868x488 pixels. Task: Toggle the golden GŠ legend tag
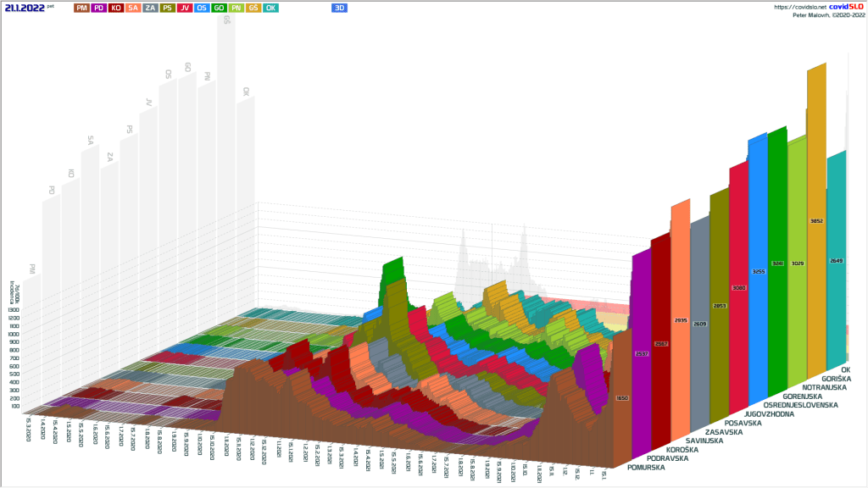click(x=253, y=8)
